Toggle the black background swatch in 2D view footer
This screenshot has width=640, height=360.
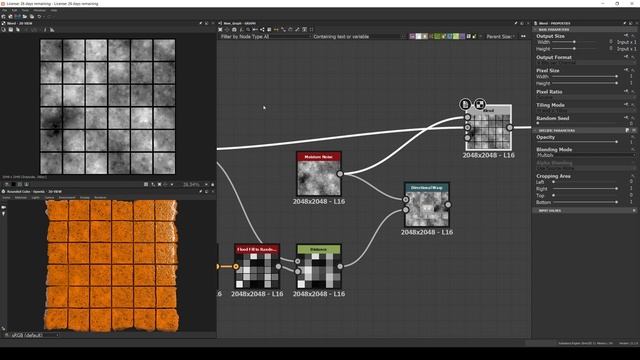point(13,184)
